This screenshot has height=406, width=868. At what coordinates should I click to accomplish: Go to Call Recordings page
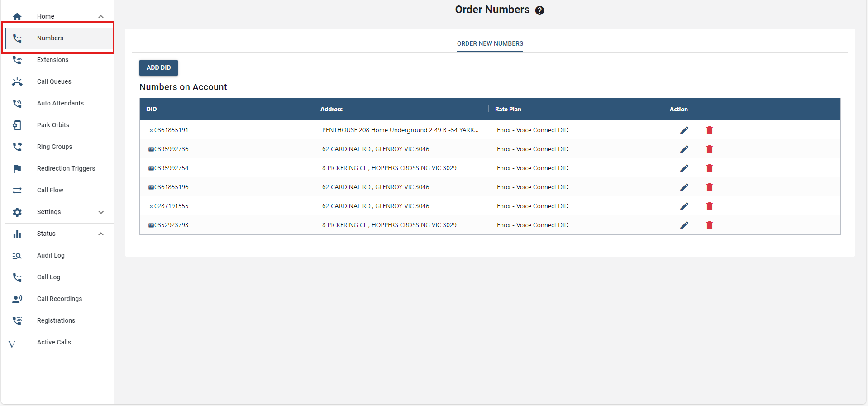click(x=59, y=299)
